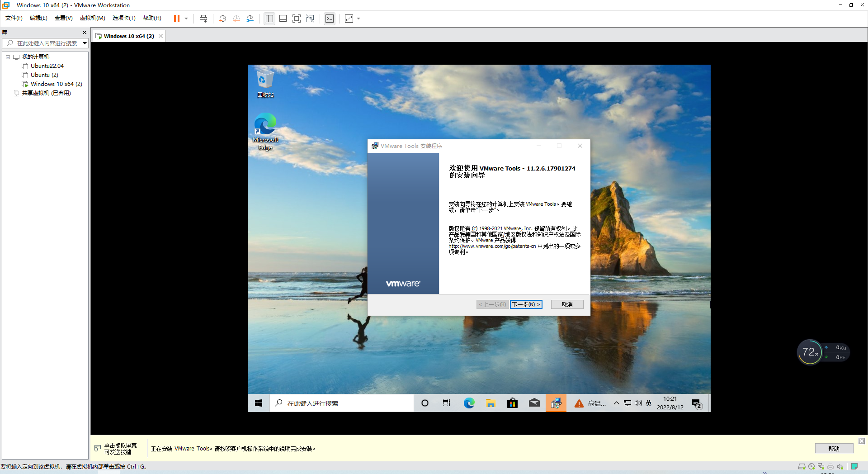Click sound card device status icon
This screenshot has width=868, height=474.
(840, 467)
